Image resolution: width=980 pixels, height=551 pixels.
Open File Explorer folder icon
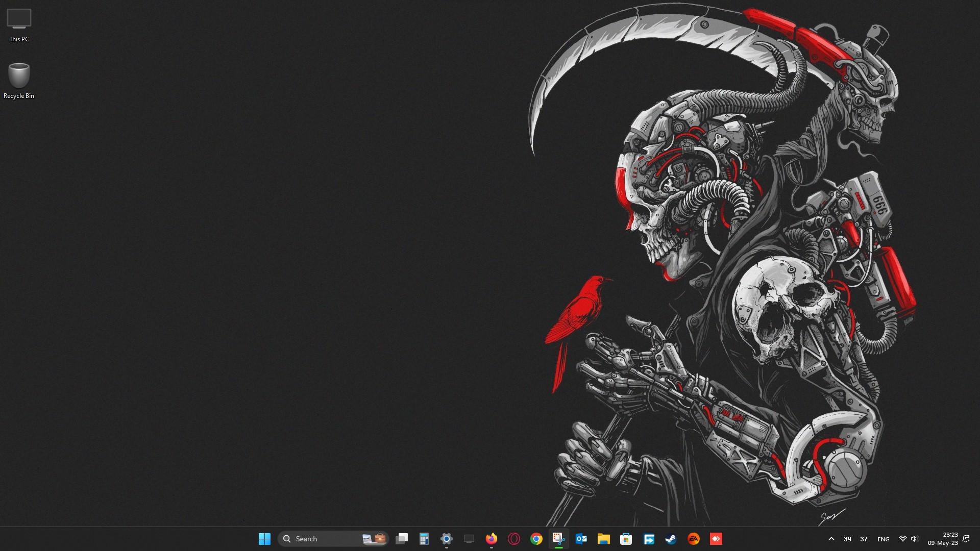[604, 539]
